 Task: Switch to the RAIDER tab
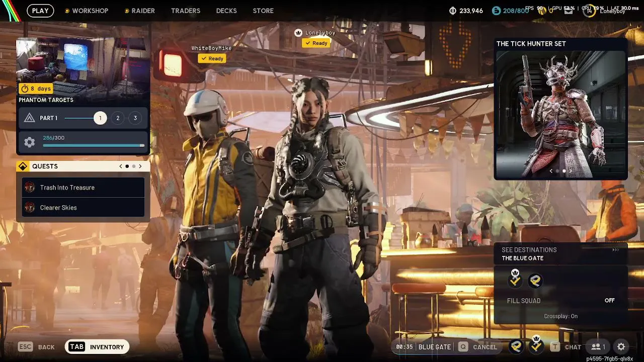click(143, 11)
